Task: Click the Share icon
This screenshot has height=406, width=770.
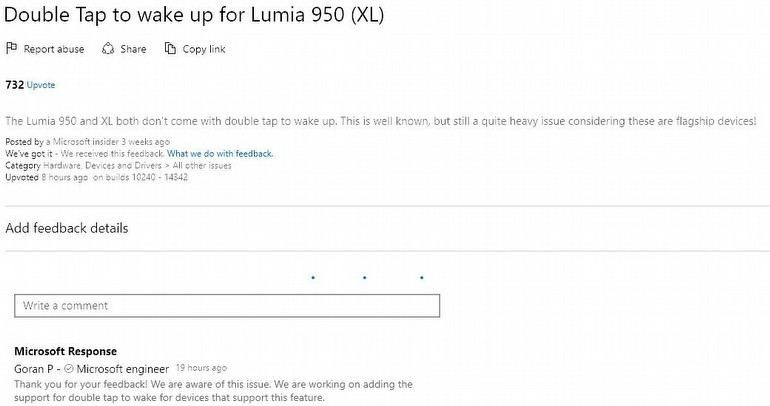Action: 108,49
